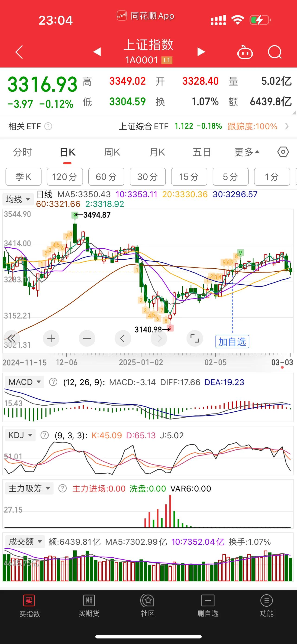Tap the 上证指数 title
This screenshot has height=644, width=297.
[x=148, y=45]
